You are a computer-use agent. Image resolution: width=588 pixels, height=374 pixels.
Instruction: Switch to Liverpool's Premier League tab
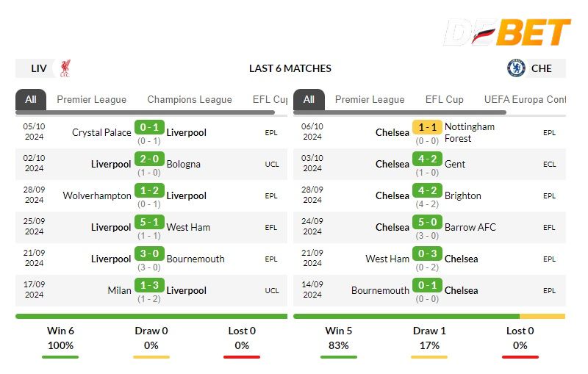click(91, 99)
